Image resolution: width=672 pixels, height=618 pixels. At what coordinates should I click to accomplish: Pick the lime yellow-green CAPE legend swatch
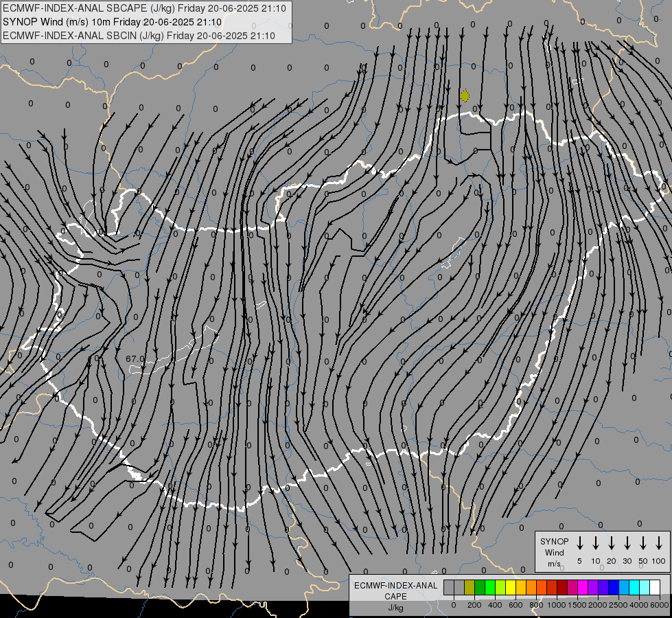(x=500, y=588)
